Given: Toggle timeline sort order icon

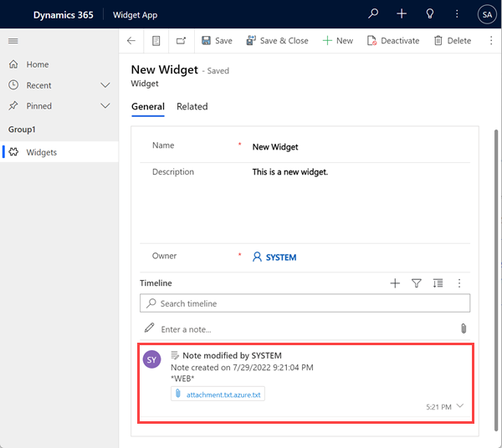Looking at the screenshot, I should (x=438, y=283).
